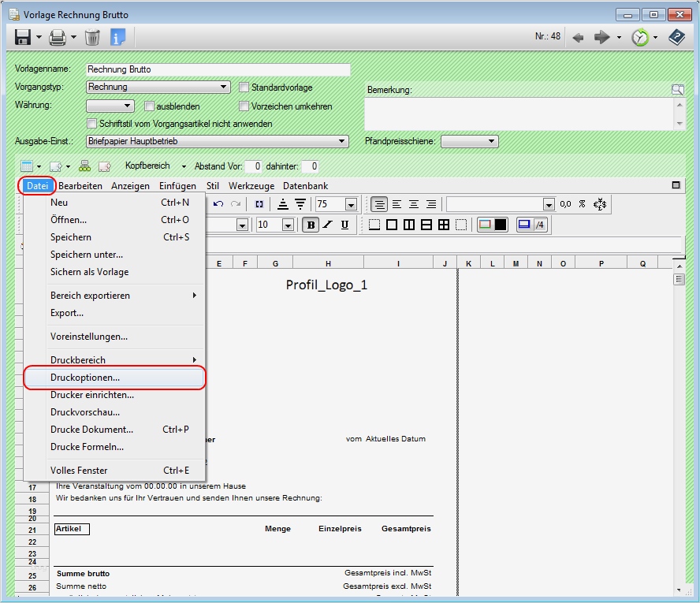Select Druckoptionen... in the Datei menu
The height and width of the screenshot is (603, 700).
pyautogui.click(x=85, y=378)
